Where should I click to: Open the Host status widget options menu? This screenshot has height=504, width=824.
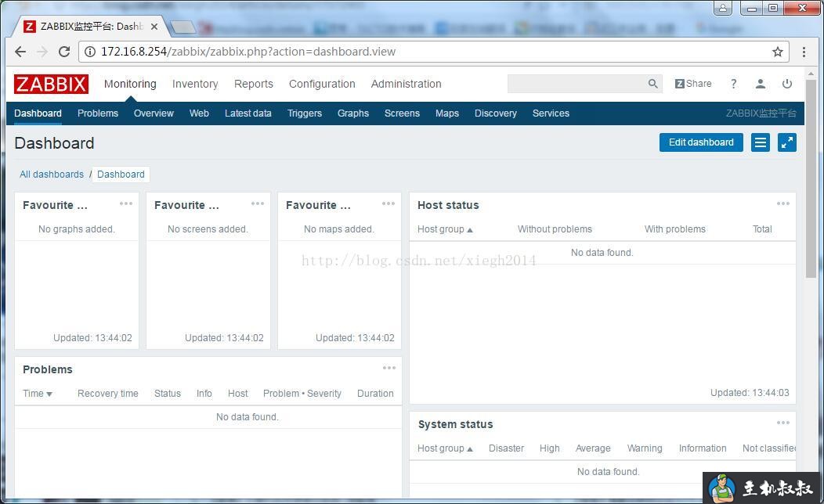(x=783, y=203)
